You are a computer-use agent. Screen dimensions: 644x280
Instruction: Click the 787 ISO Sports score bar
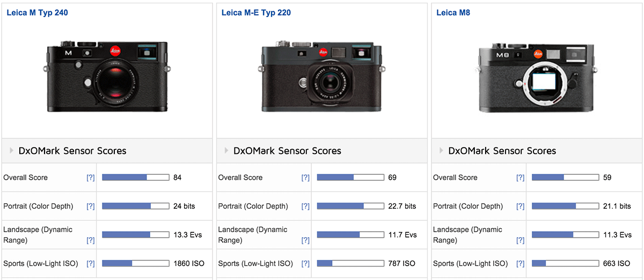tap(350, 263)
